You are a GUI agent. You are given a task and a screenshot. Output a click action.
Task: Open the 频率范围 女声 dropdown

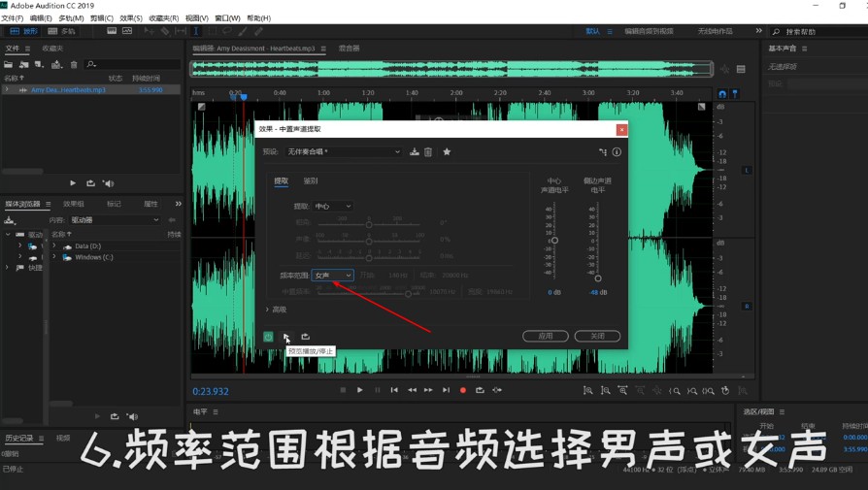(x=332, y=275)
